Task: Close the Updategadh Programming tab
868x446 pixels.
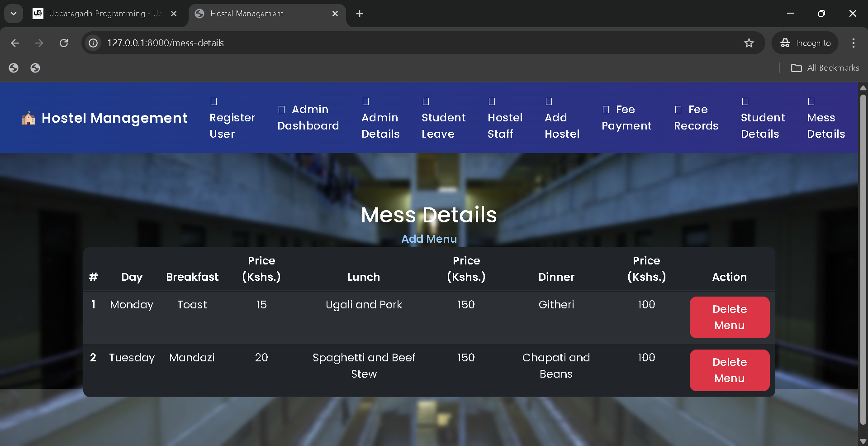Action: (x=174, y=14)
